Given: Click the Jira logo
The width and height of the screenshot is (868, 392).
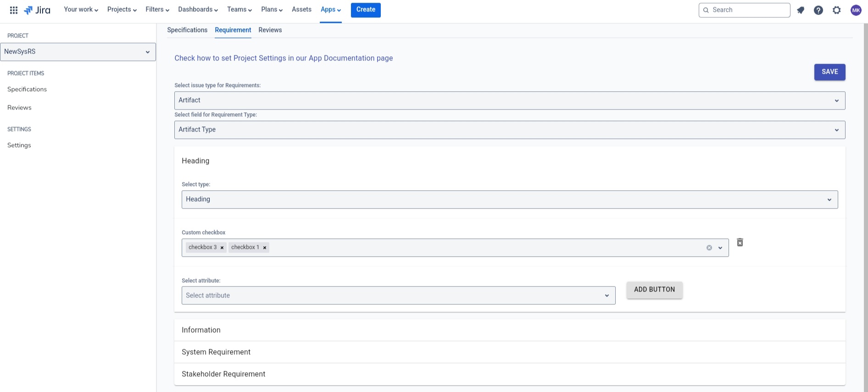Looking at the screenshot, I should pyautogui.click(x=37, y=10).
